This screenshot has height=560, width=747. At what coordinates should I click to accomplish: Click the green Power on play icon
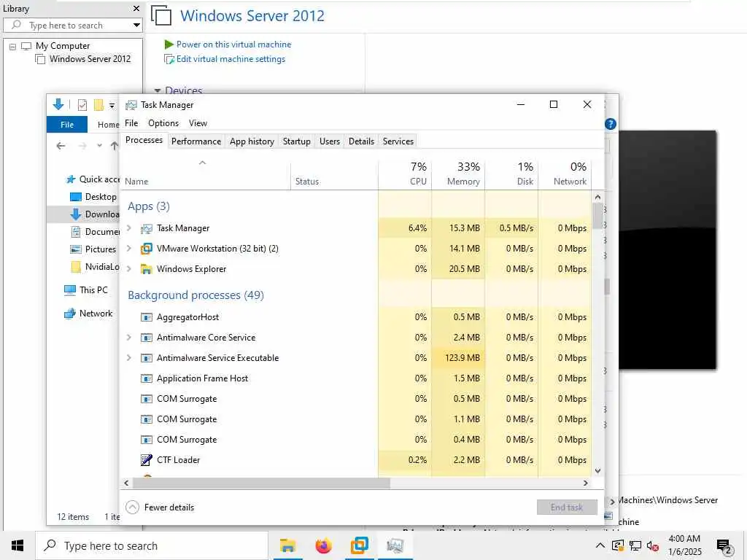click(x=169, y=44)
